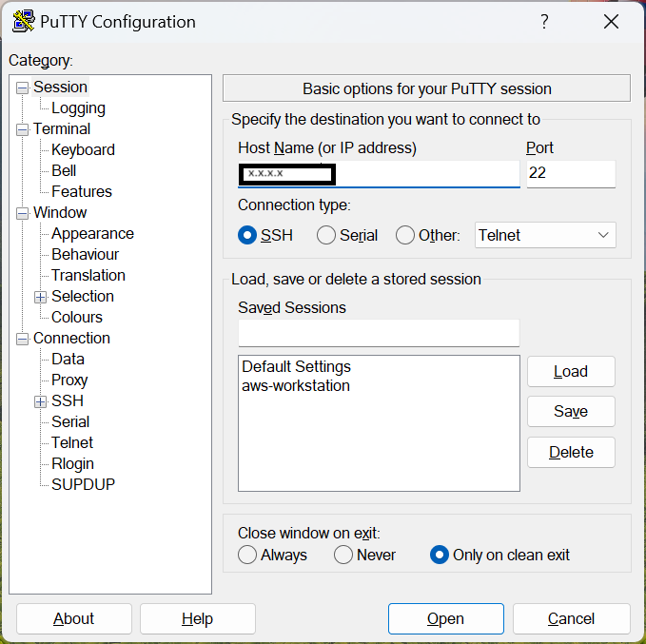Set close window on exit to Always
This screenshot has width=646, height=644.
coord(248,555)
